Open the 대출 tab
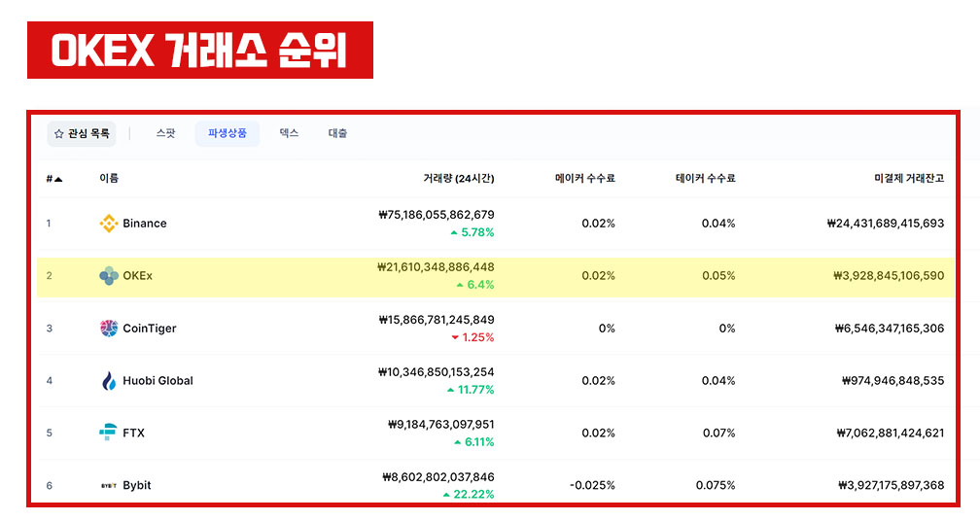The image size is (980, 521). pos(337,133)
